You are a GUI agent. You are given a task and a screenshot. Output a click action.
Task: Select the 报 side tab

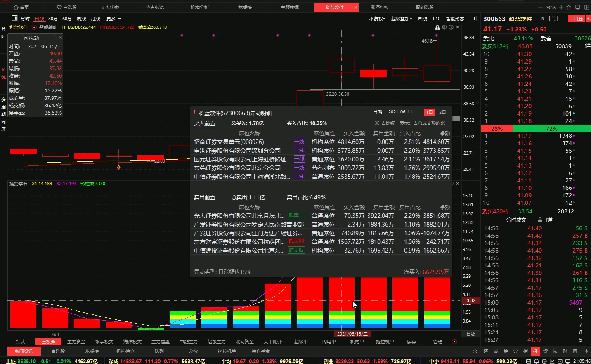535,351
